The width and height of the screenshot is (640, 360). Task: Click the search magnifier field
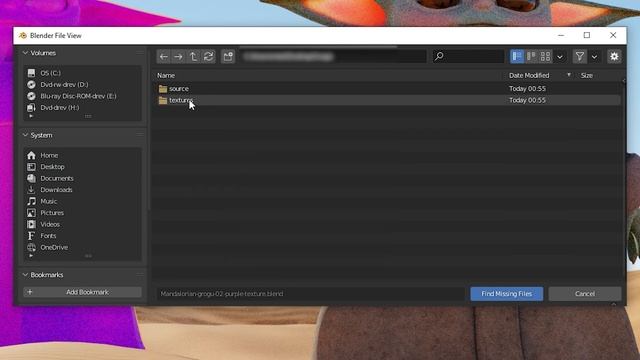(468, 56)
